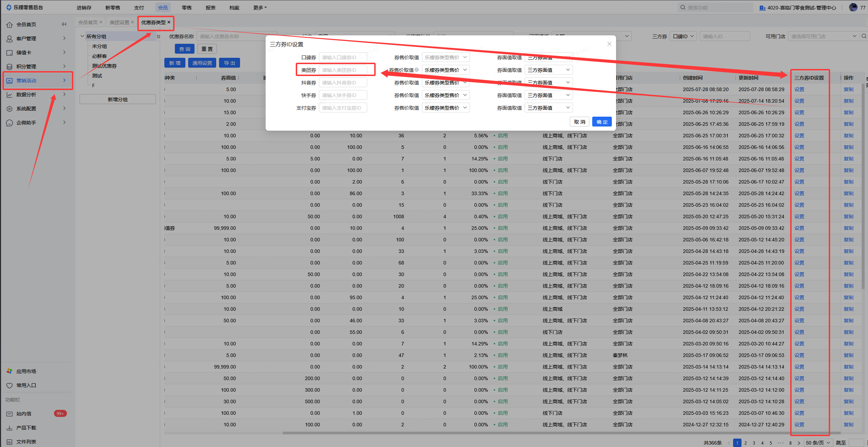
Task: Click the 查询 button
Action: 185,49
